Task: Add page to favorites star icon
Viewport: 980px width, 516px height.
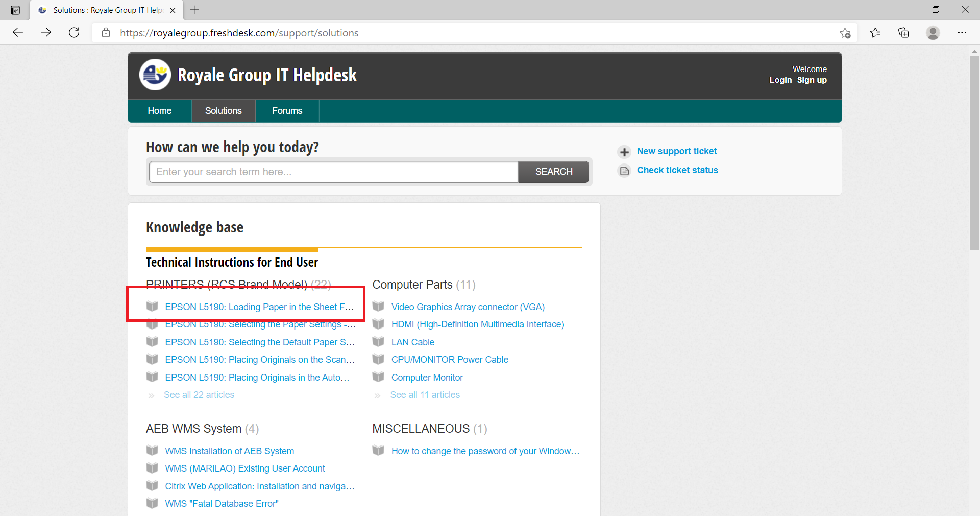Action: 845,33
